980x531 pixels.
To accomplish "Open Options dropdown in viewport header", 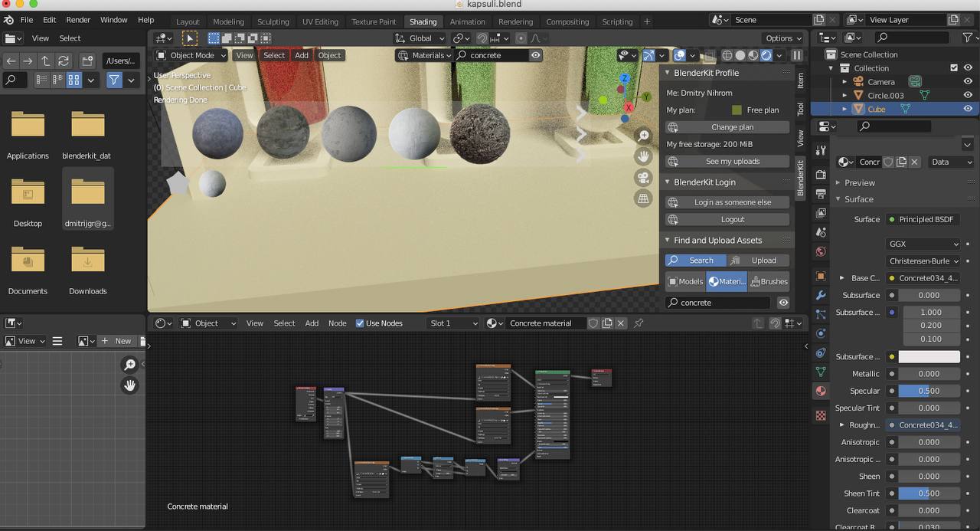I will click(784, 38).
